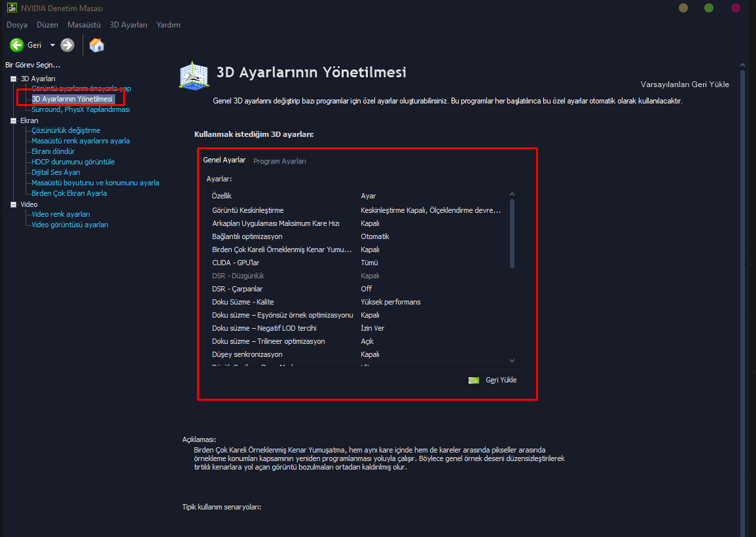Open Masaüstü renk ayarlarını ayarla
Screen dimensions: 756x537
click(x=81, y=141)
